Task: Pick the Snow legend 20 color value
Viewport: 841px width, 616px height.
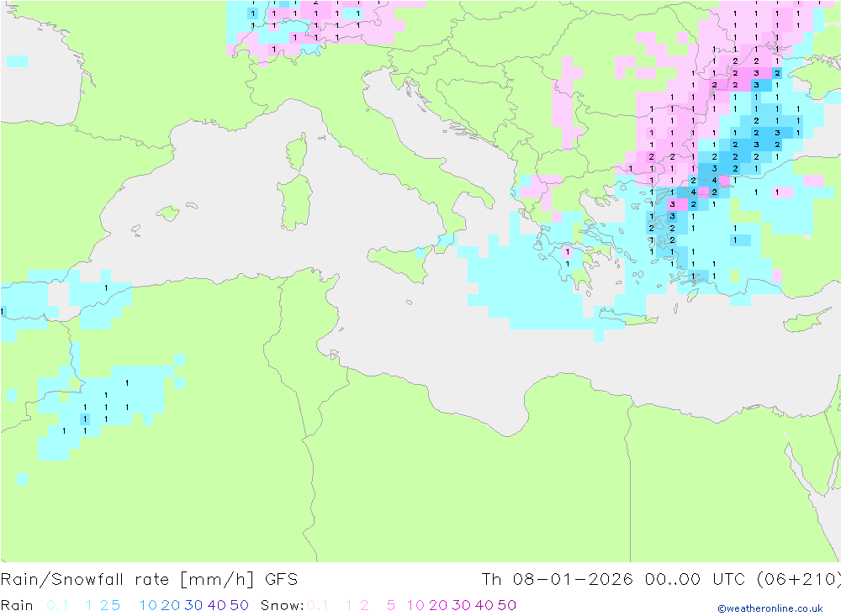Action: point(438,605)
